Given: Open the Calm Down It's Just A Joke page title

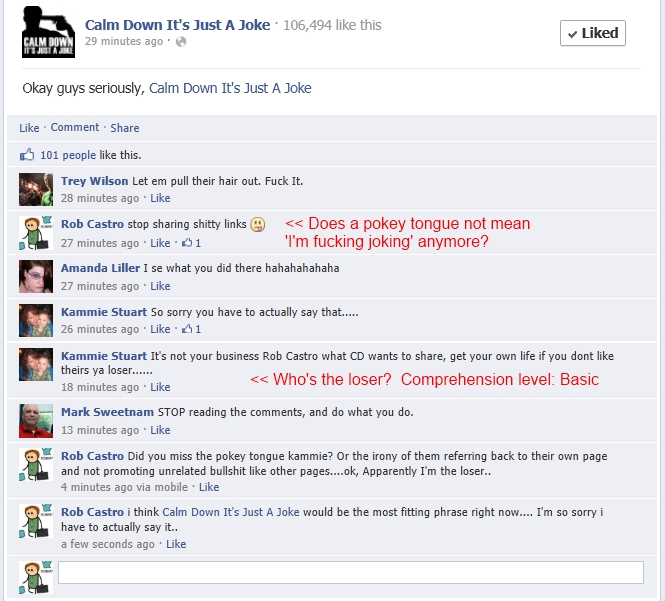Looking at the screenshot, I should pos(177,25).
